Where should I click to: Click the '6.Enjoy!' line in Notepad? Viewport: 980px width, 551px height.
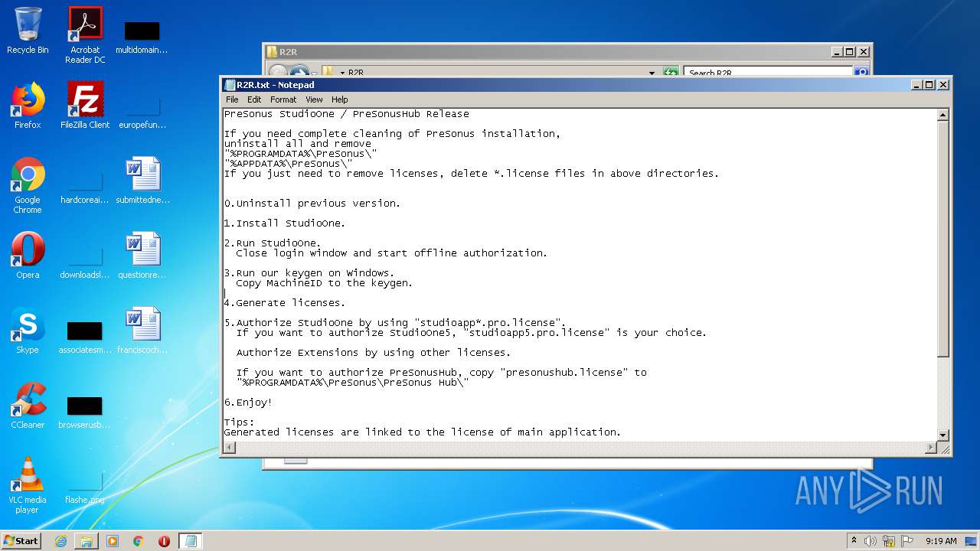[248, 402]
